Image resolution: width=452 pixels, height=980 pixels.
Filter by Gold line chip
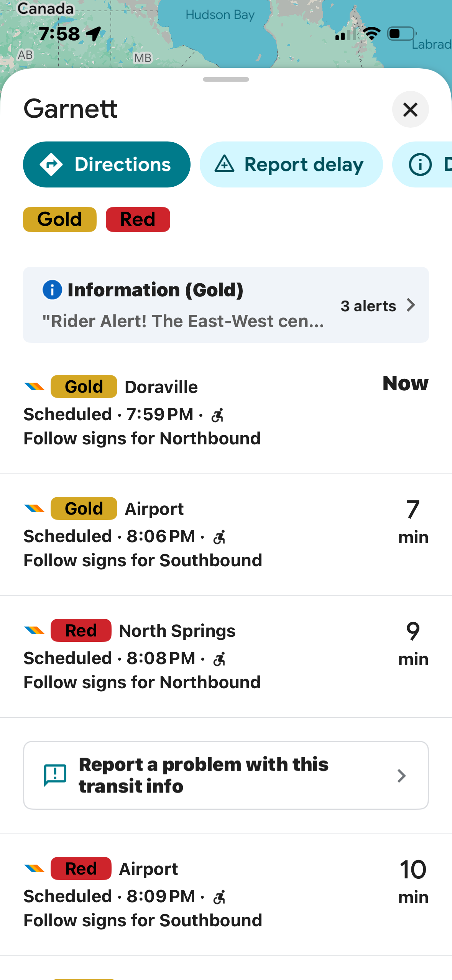click(x=60, y=219)
